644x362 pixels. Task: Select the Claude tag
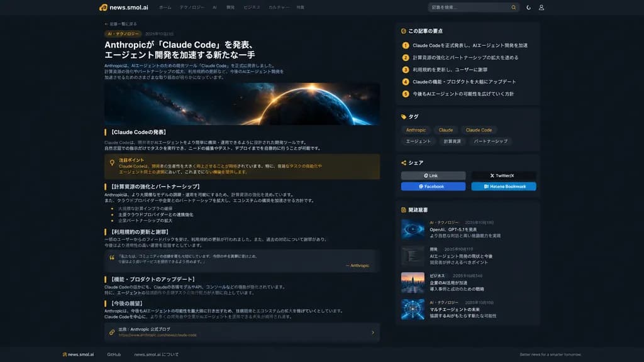[x=446, y=129]
